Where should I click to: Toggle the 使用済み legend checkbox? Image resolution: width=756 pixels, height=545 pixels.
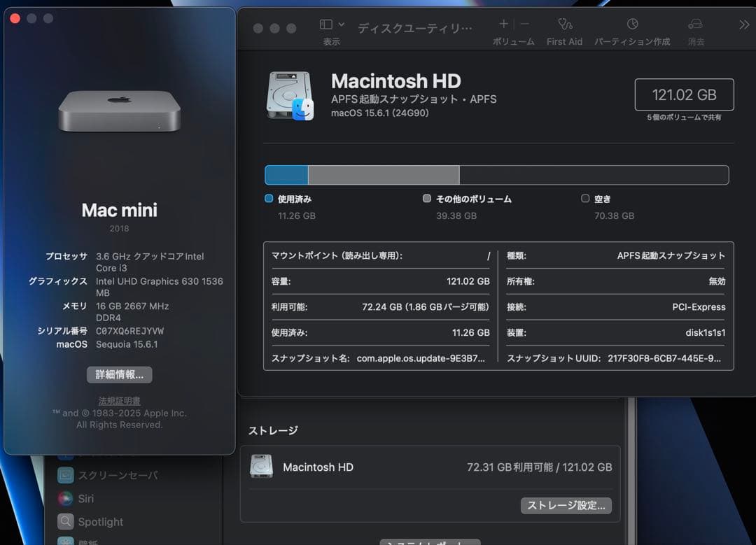coord(268,199)
